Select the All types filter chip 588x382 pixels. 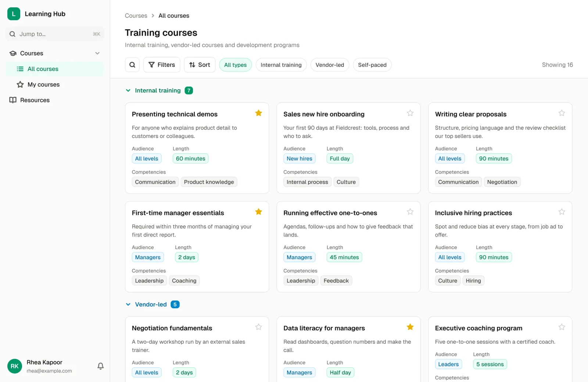235,65
